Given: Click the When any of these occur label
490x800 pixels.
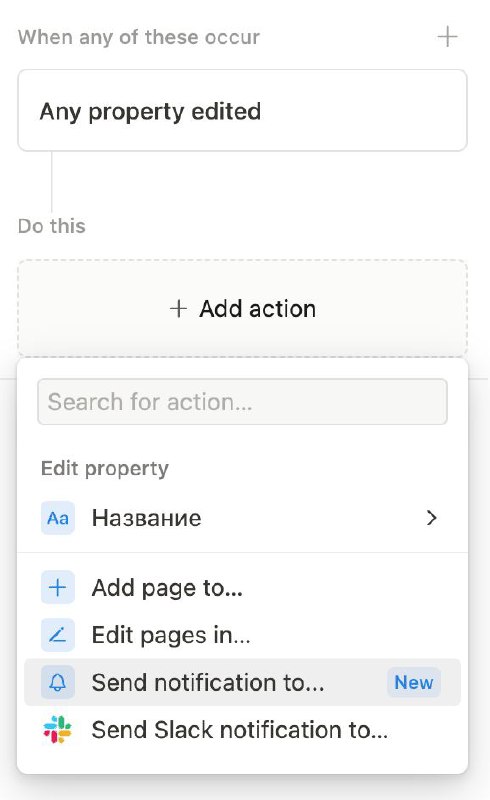Looking at the screenshot, I should tap(139, 37).
